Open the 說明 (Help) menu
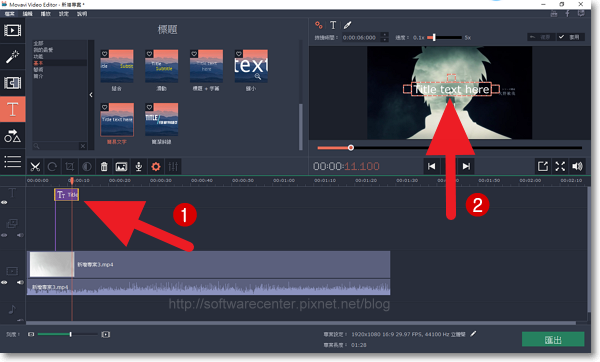This screenshot has height=362, width=600. tap(82, 14)
